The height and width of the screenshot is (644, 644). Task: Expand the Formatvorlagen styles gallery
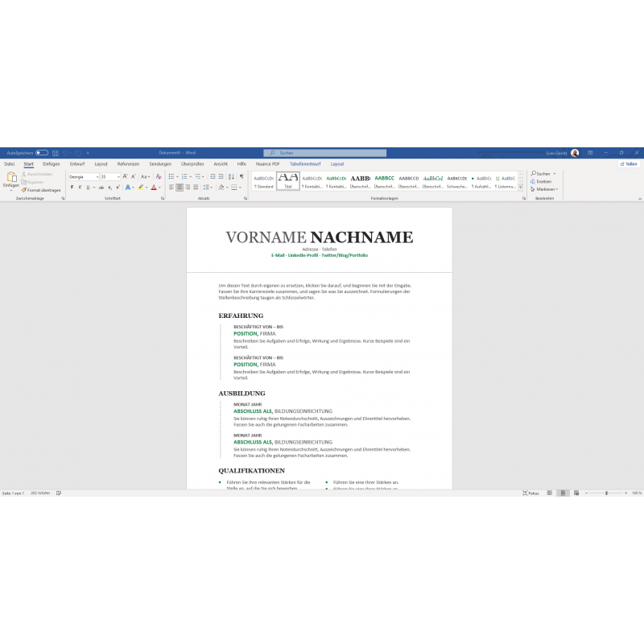point(521,187)
